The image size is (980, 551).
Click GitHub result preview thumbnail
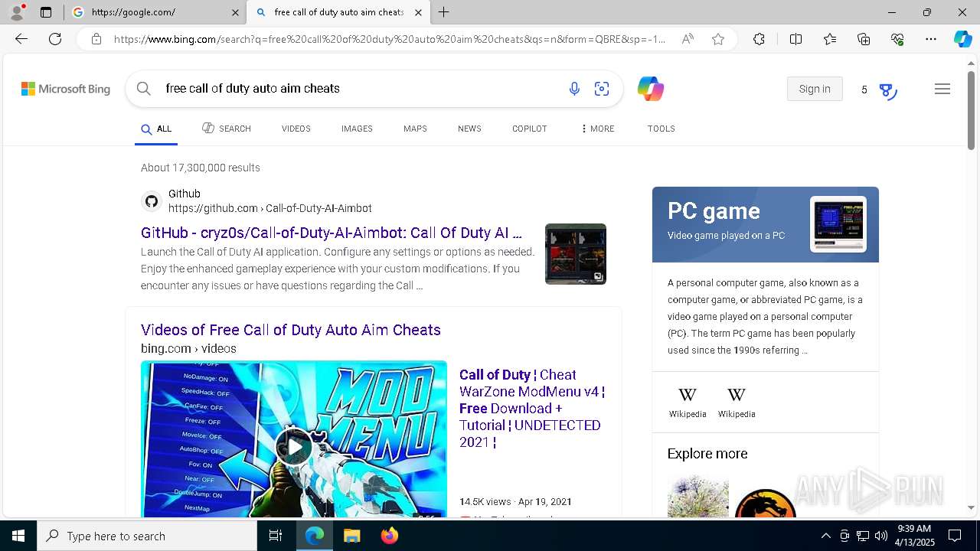point(576,254)
